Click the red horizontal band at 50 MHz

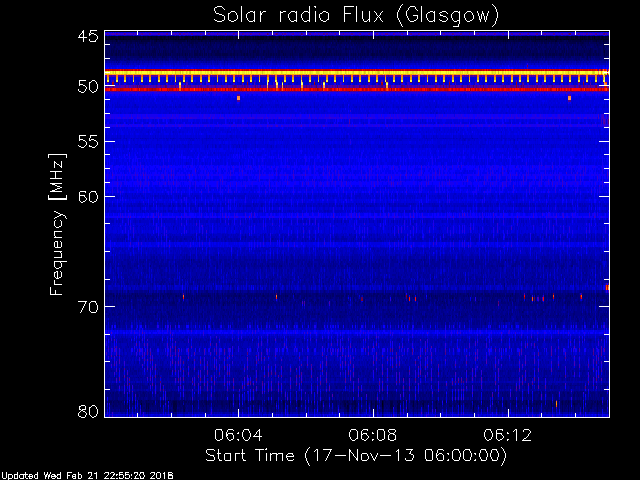[x=355, y=88]
